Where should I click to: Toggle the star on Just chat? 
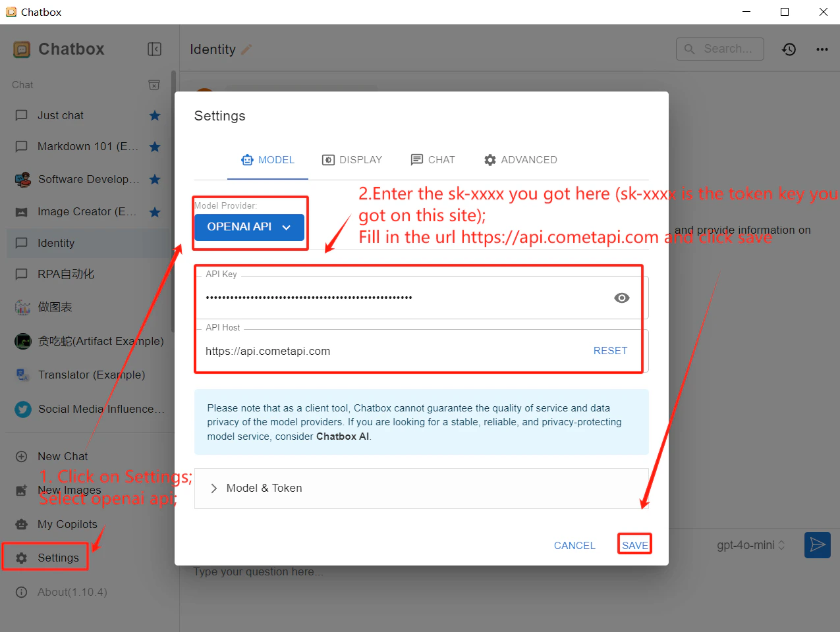154,115
